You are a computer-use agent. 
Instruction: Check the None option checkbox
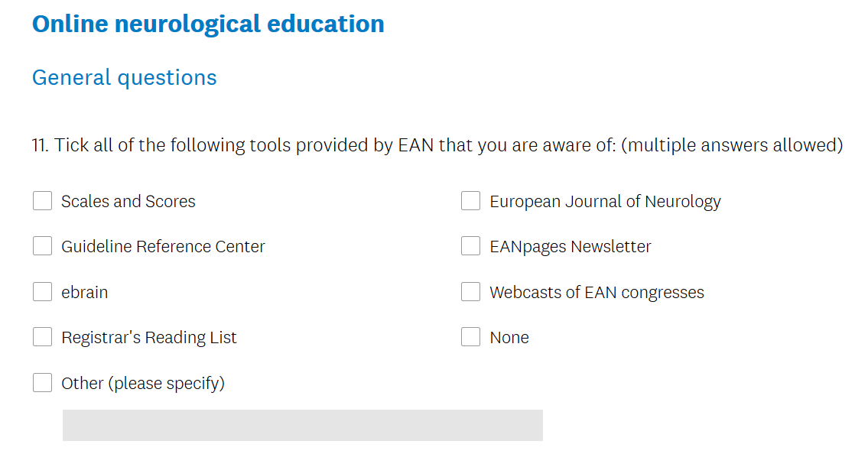coord(470,337)
